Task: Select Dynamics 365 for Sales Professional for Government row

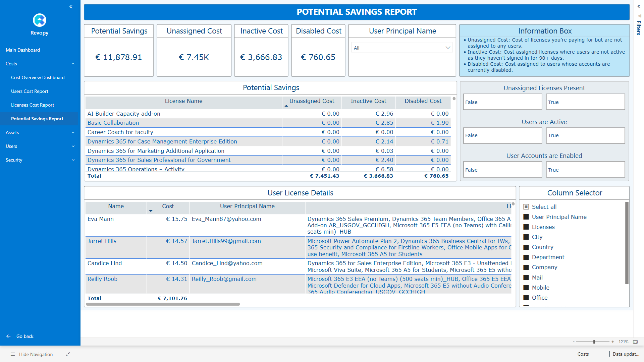Action: [268, 160]
